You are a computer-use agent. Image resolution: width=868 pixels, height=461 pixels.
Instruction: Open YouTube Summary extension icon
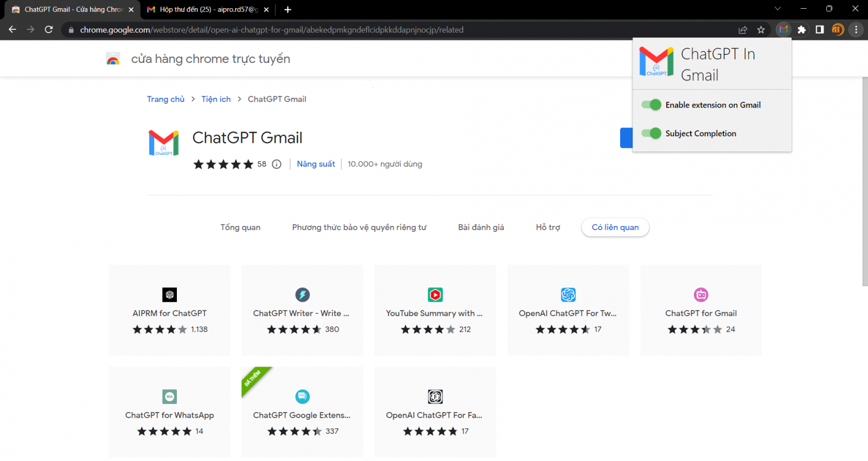[x=435, y=295]
